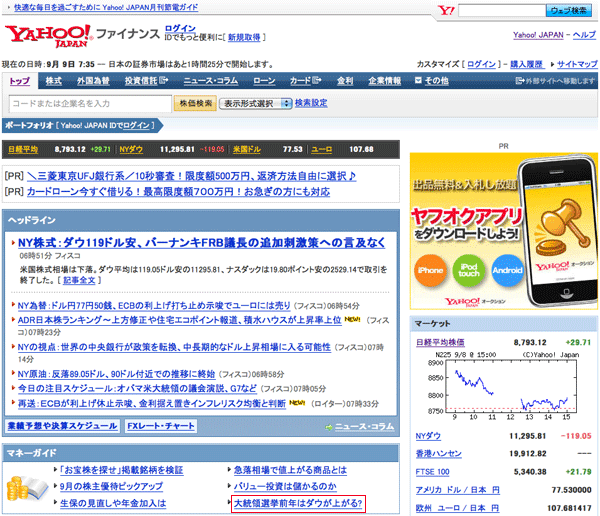The width and height of the screenshot is (600, 516).
Task: Click the gold coins Money Guide icon
Action: coord(25,489)
